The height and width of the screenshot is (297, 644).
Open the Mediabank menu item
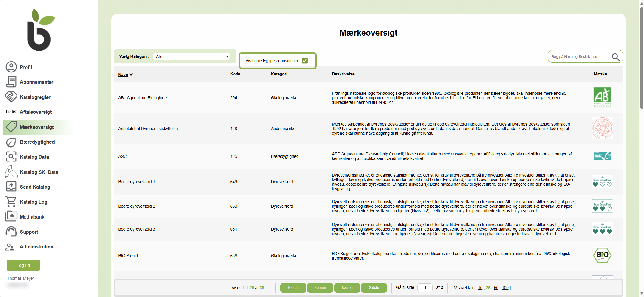coord(32,217)
